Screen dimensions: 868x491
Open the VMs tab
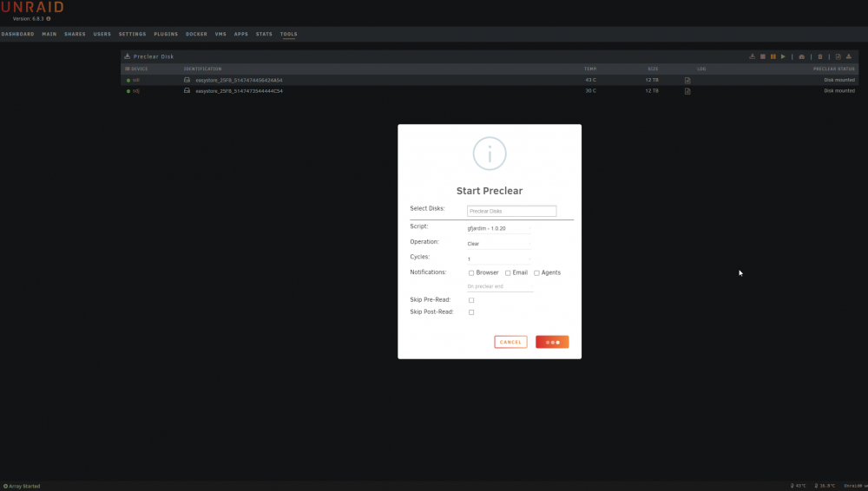220,34
